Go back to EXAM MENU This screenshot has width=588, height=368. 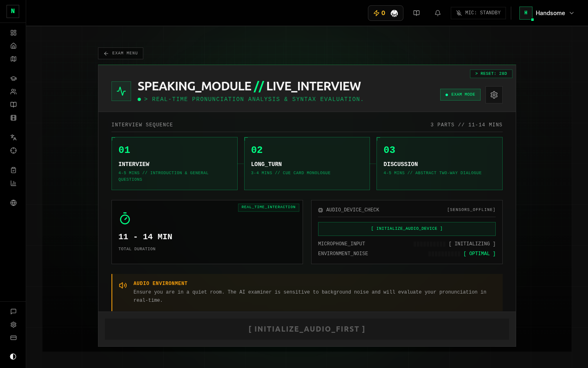[x=120, y=53]
